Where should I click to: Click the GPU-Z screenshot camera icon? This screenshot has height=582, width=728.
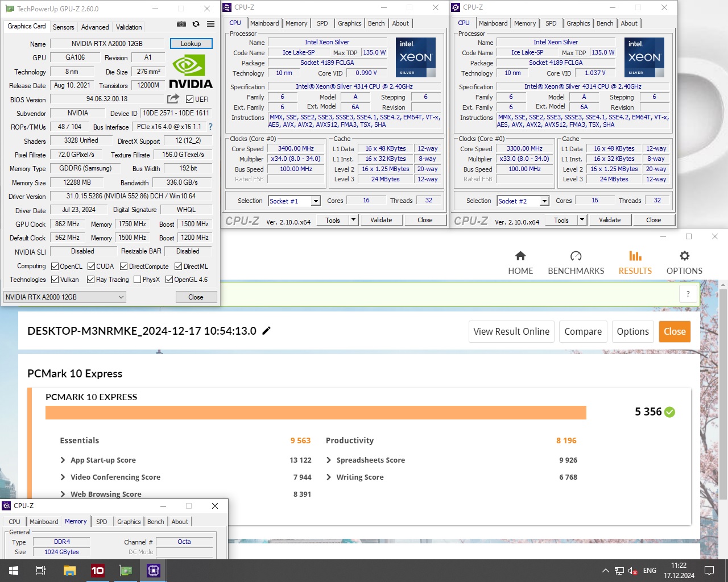tap(181, 24)
